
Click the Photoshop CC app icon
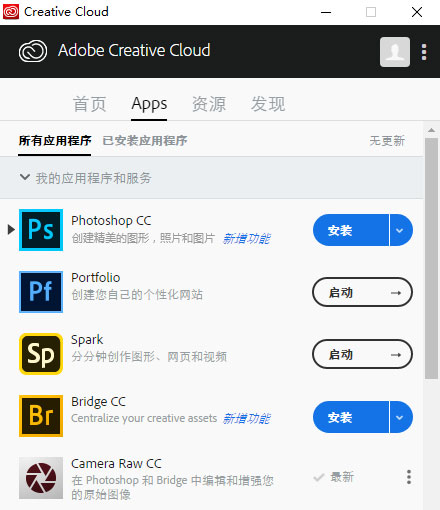pyautogui.click(x=41, y=230)
